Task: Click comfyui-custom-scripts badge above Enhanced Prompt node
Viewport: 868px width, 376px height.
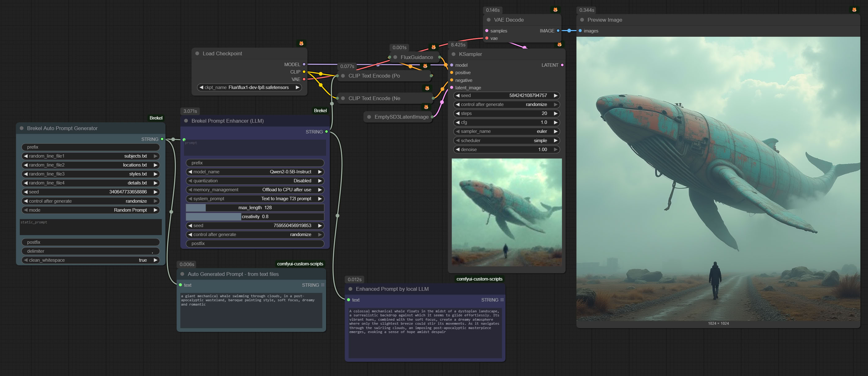Action: pos(479,279)
